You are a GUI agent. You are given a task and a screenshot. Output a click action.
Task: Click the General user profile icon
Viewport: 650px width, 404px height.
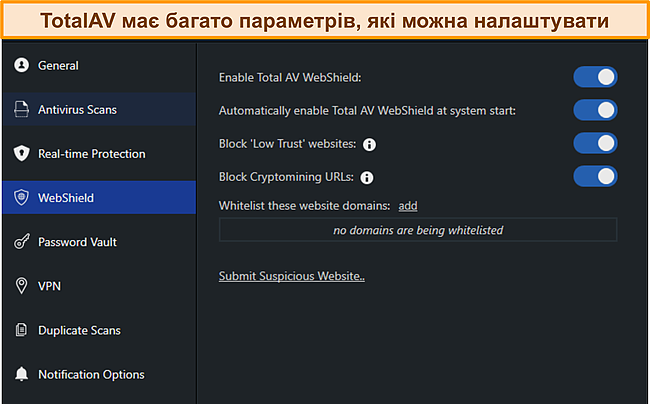tap(20, 66)
